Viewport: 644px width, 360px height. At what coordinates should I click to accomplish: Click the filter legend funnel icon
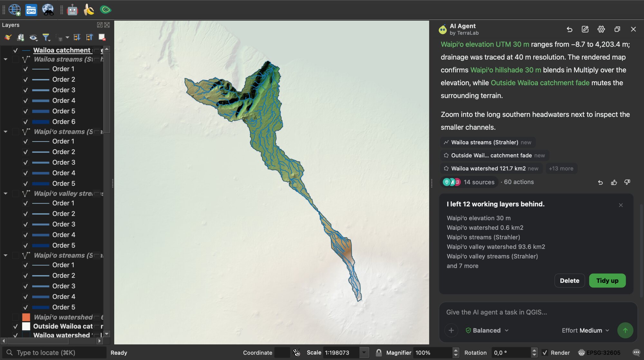(x=46, y=37)
